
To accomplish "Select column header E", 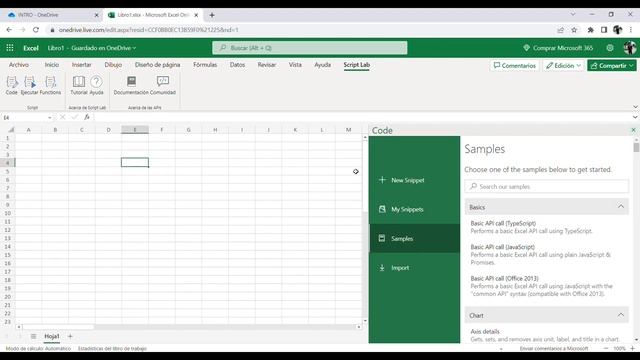I will [x=135, y=130].
